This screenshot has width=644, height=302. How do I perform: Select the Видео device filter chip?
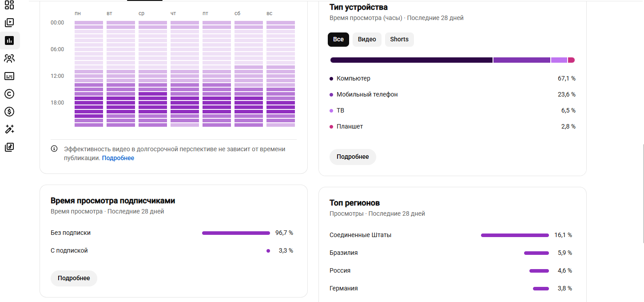point(367,39)
